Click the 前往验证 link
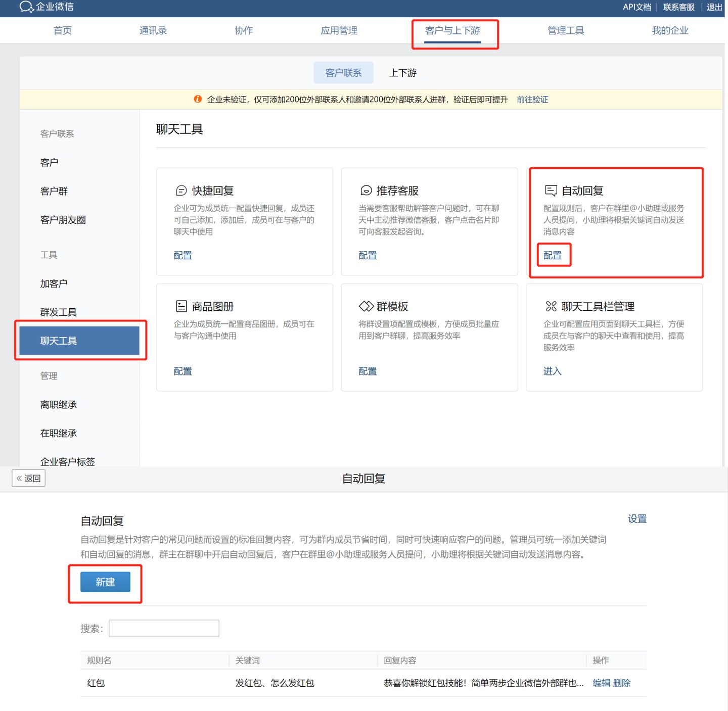The height and width of the screenshot is (711, 728). [x=532, y=100]
